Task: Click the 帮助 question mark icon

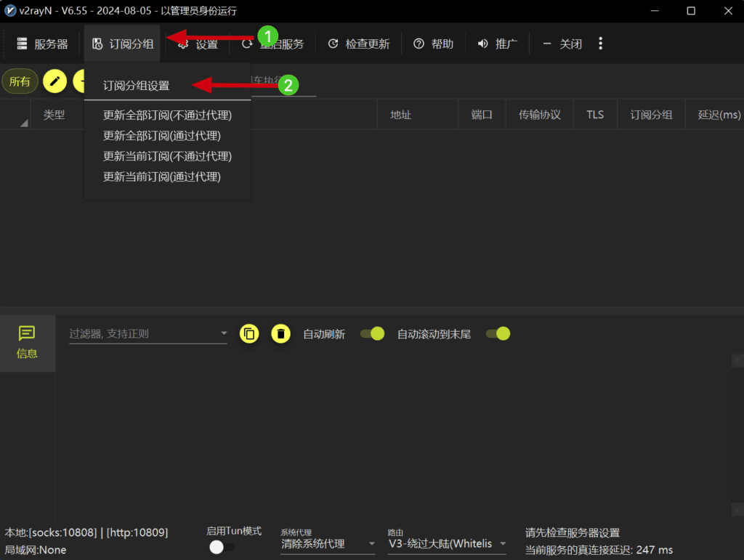Action: pyautogui.click(x=418, y=44)
